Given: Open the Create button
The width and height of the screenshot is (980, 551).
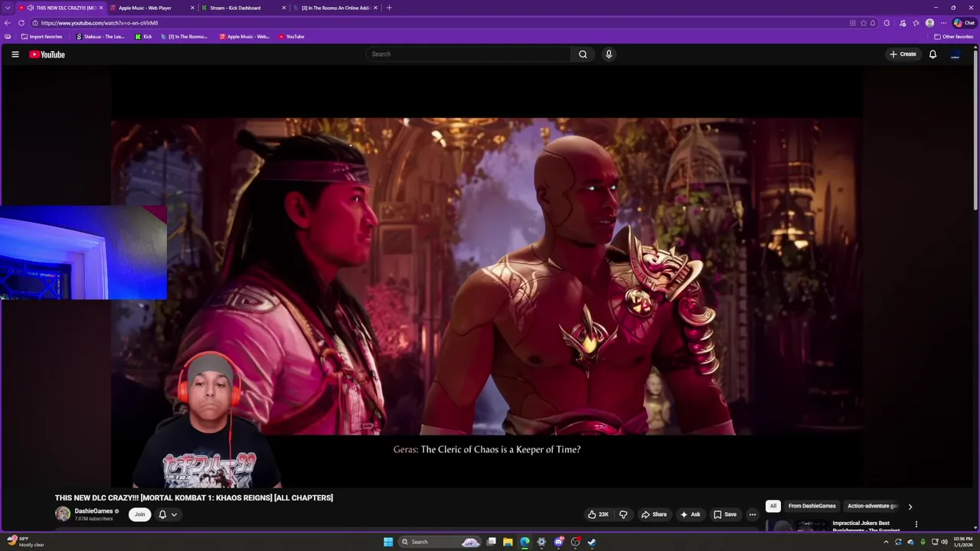Looking at the screenshot, I should point(903,54).
